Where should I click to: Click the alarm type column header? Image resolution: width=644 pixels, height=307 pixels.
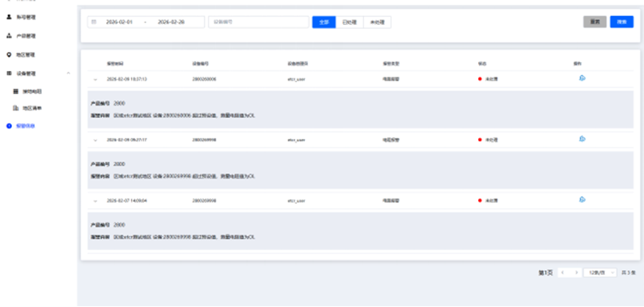[x=391, y=64]
